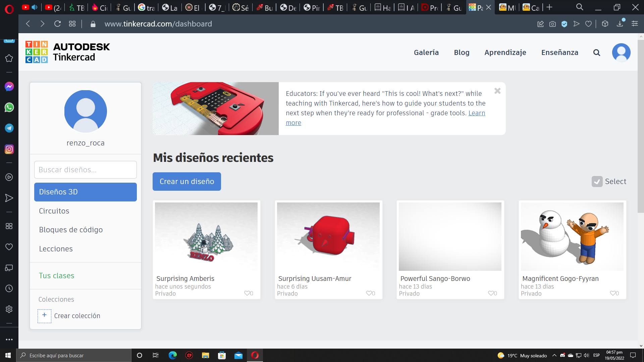Open Messenger in Opera sidebar

9,86
